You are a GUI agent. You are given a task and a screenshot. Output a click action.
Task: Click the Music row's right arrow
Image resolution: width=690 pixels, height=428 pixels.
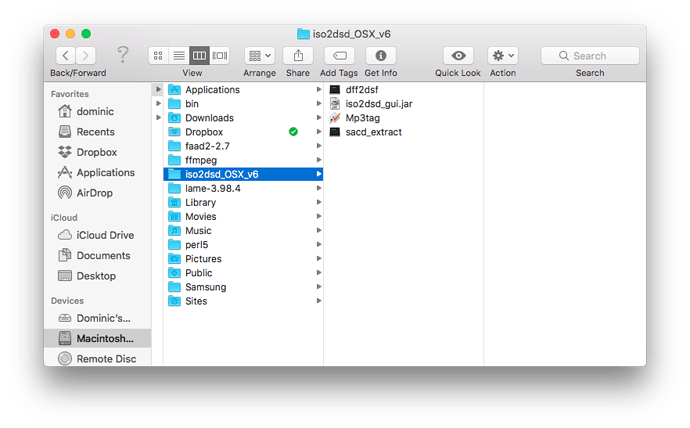tap(319, 230)
